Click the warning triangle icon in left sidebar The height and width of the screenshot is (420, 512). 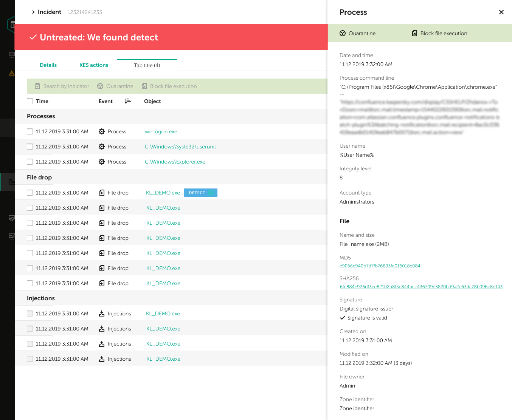point(12,73)
